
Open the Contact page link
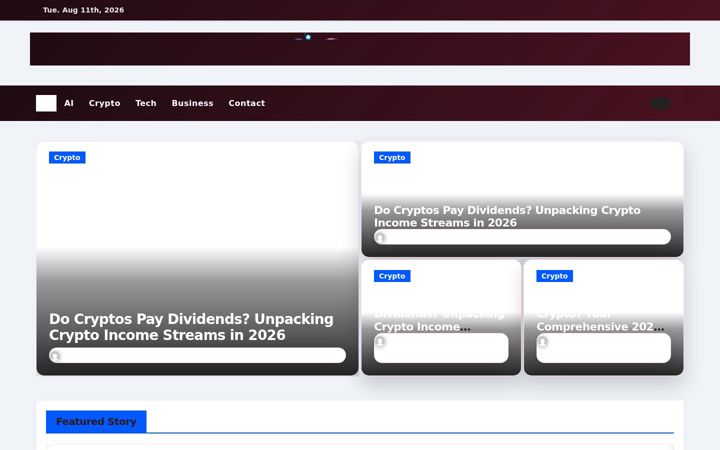click(247, 103)
